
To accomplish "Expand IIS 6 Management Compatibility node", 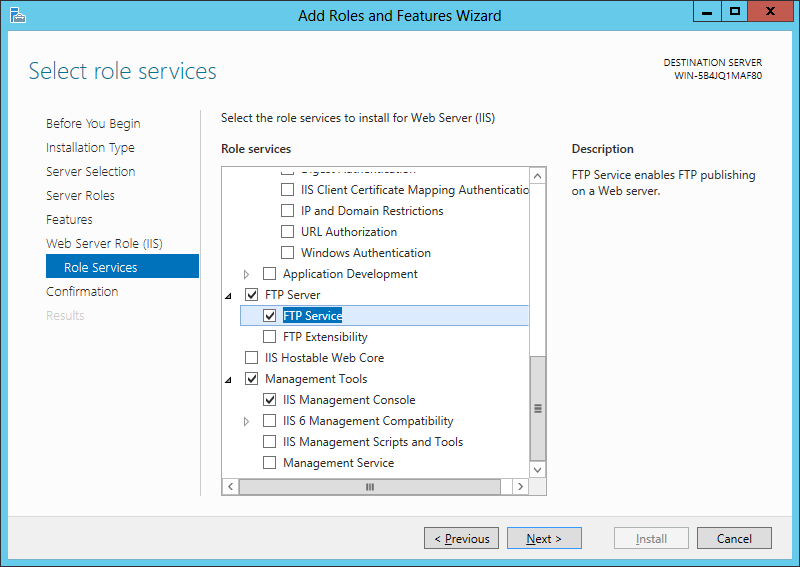I will (x=247, y=422).
